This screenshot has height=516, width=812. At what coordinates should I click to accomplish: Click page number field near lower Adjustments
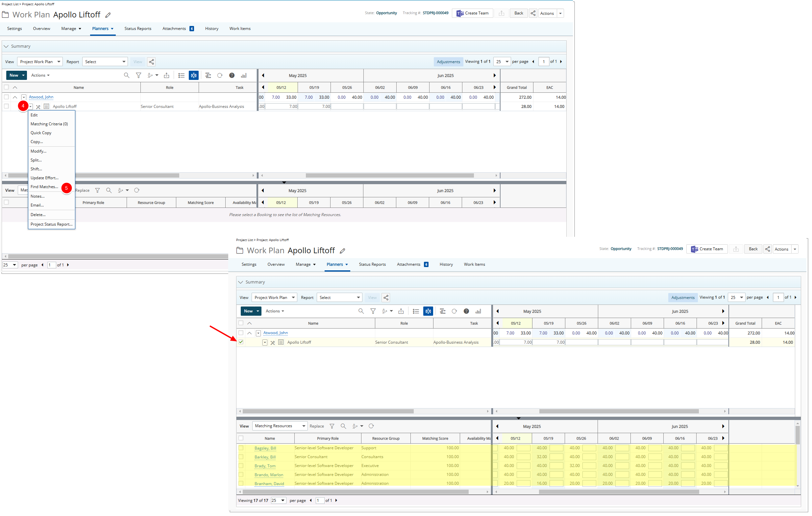point(778,297)
